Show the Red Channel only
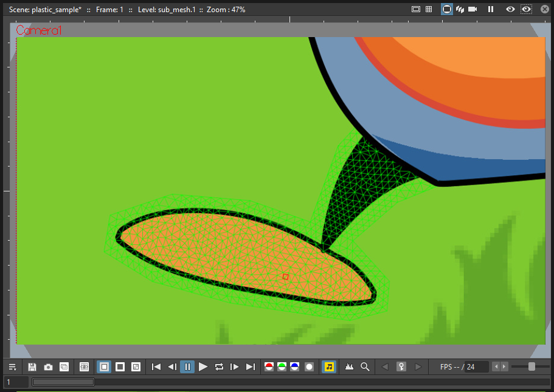Screen dimensions: 554x392 click(269, 367)
